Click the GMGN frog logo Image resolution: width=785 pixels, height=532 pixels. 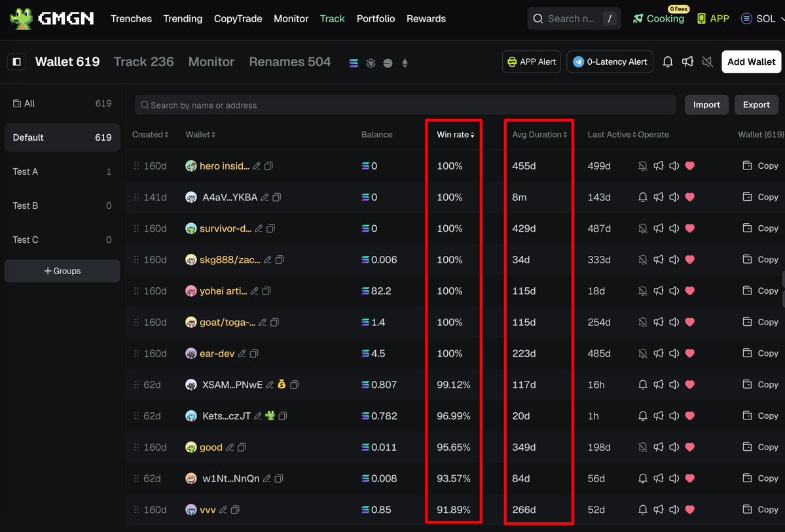21,19
